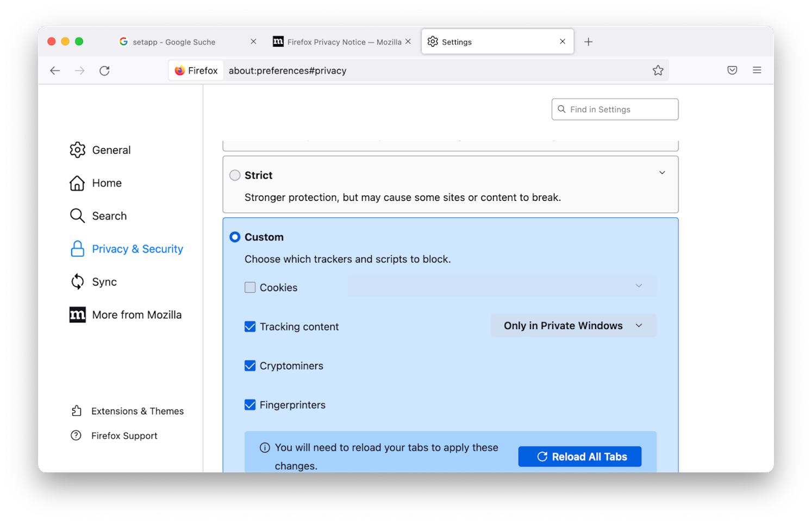The image size is (812, 523).
Task: Click the Reload All Tabs button
Action: tap(579, 457)
